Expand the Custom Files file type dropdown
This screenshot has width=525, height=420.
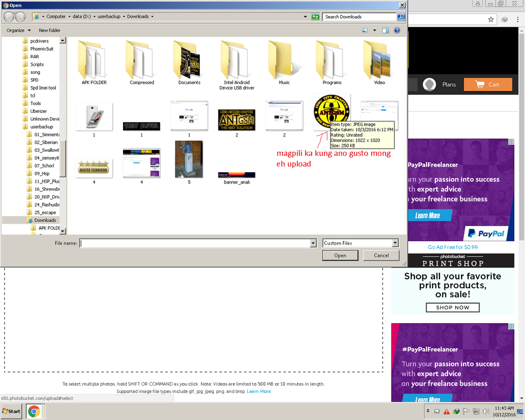pos(395,243)
